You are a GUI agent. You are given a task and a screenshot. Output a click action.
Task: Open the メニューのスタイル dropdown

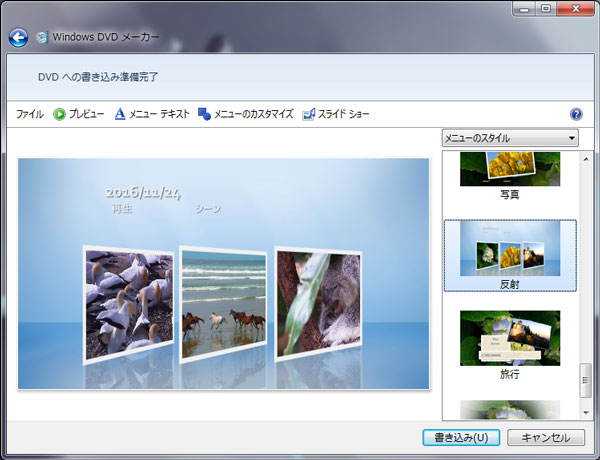click(510, 138)
